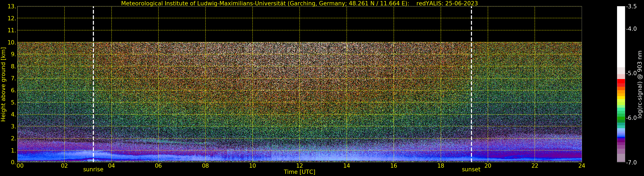644x176 pixels.
Task: Click the sunset dashed vertical marker line
Action: (x=471, y=84)
